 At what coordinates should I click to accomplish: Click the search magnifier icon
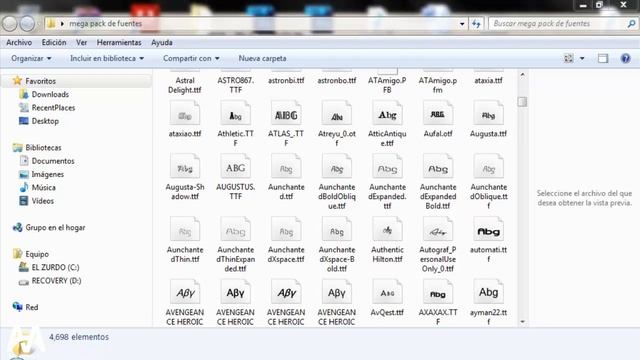click(x=631, y=24)
